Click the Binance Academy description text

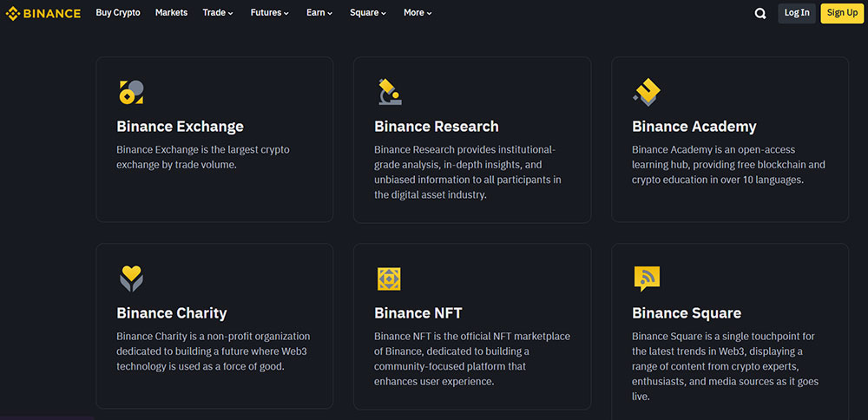pyautogui.click(x=729, y=165)
